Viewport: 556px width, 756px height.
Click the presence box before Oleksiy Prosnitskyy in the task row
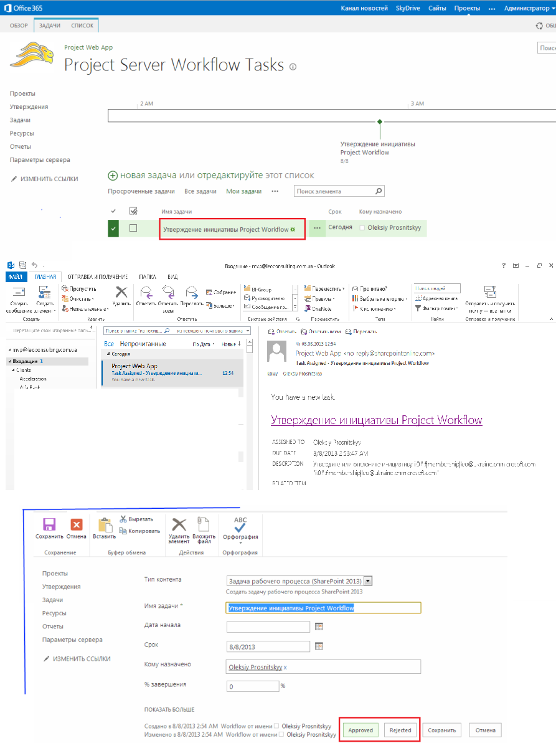[x=363, y=229]
